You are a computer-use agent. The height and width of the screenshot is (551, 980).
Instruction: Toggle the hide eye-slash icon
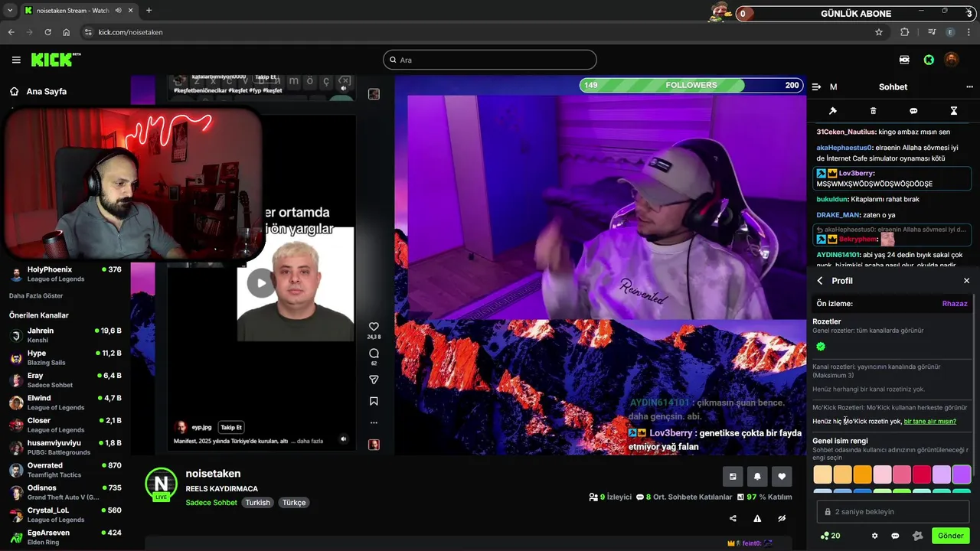coord(782,518)
